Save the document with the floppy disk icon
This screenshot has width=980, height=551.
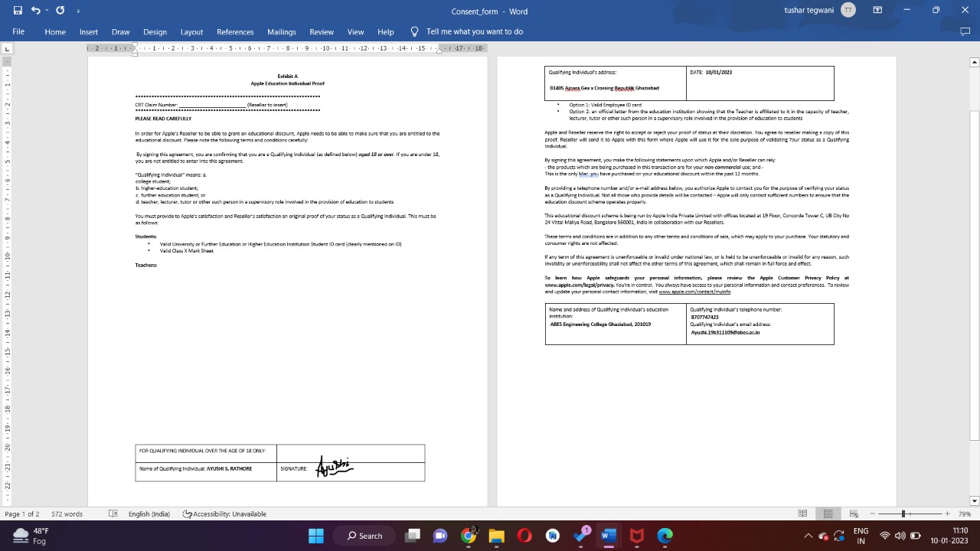[18, 11]
